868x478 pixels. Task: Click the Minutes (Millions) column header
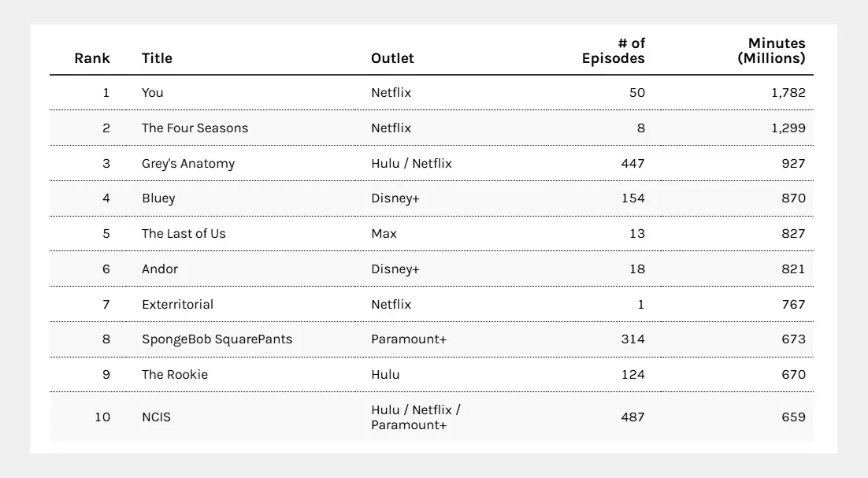pyautogui.click(x=771, y=51)
